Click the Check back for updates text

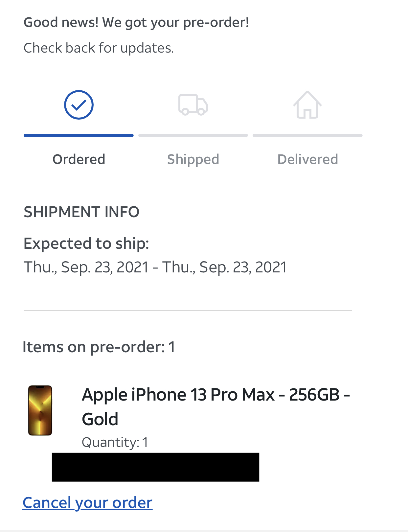pos(99,48)
